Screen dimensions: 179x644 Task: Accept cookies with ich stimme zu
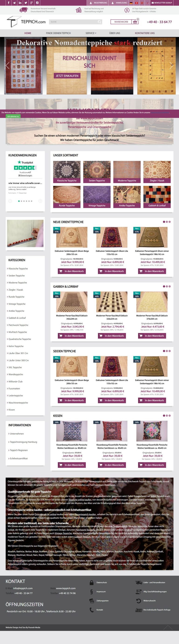pyautogui.click(x=13, y=117)
